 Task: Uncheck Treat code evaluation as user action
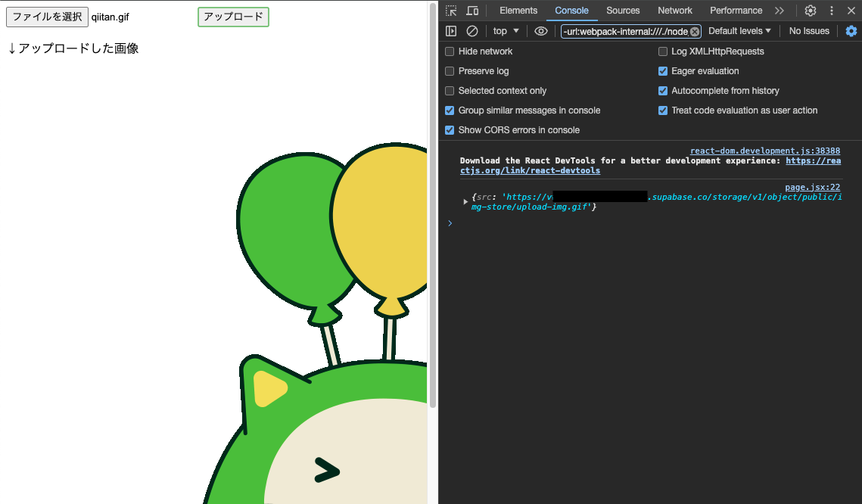point(663,110)
